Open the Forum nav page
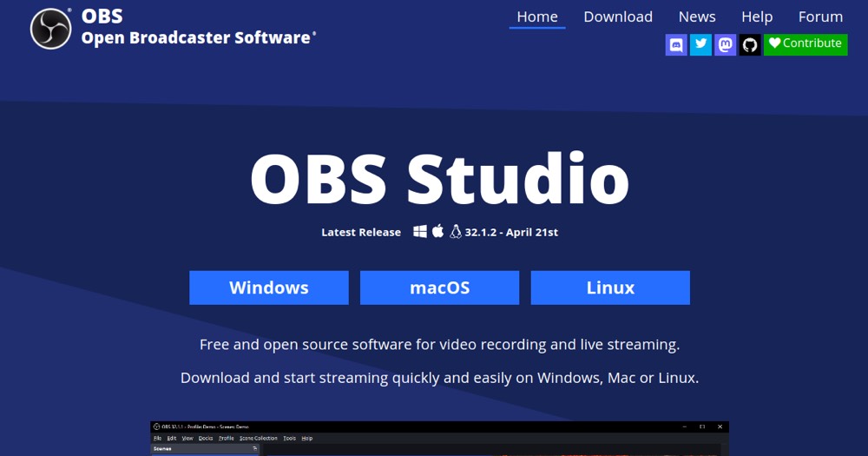Screen dimensions: 868x456 820,17
